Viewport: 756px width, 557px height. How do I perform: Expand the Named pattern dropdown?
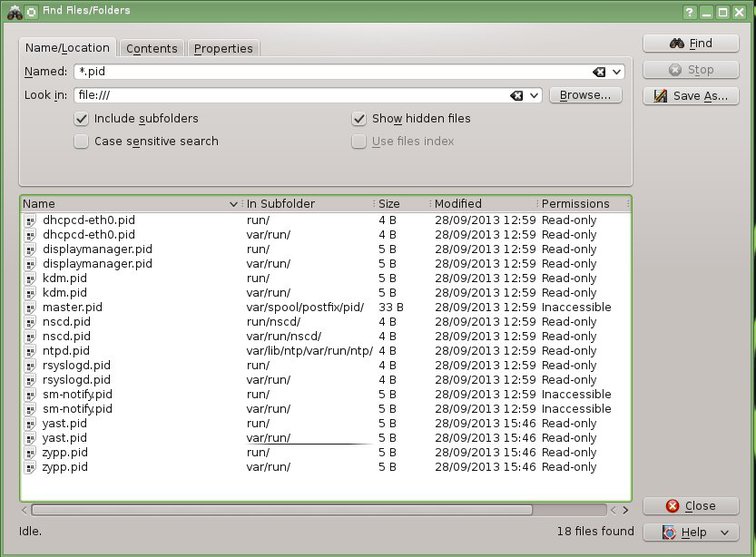616,72
